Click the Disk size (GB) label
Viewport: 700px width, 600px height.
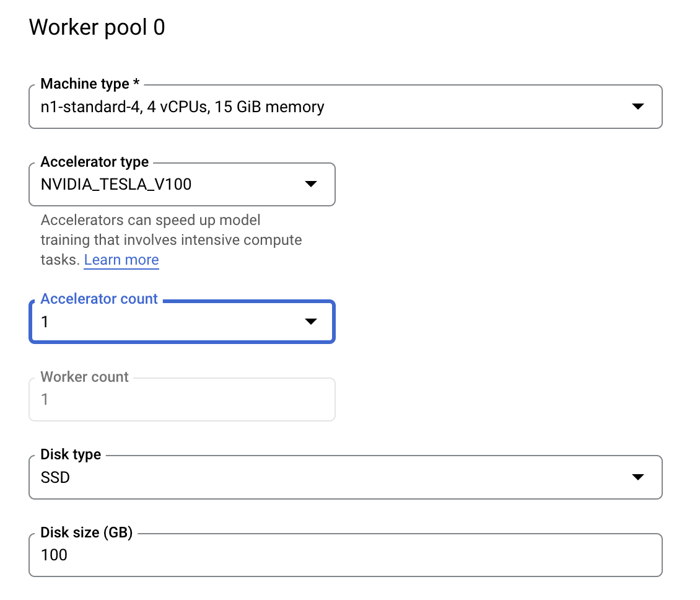(87, 532)
